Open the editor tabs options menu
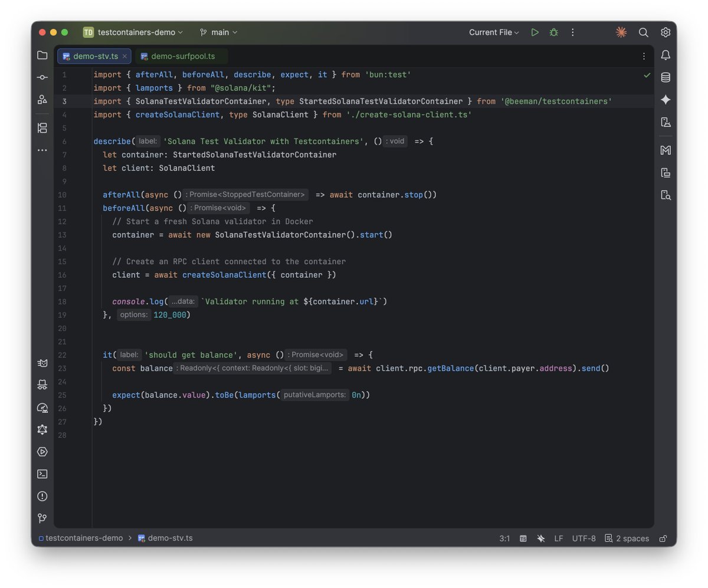Image resolution: width=708 pixels, height=588 pixels. tap(644, 56)
